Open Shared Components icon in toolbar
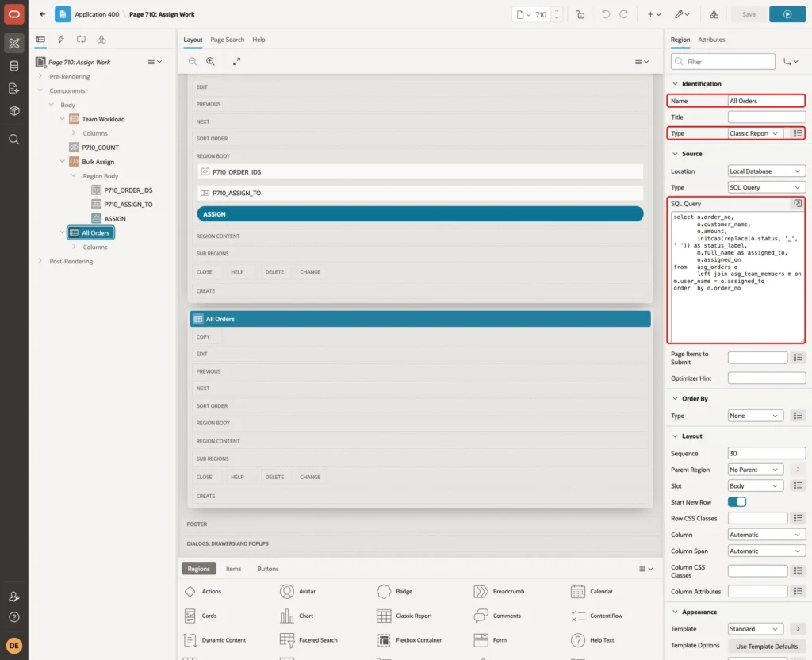This screenshot has width=812, height=660. (714, 14)
